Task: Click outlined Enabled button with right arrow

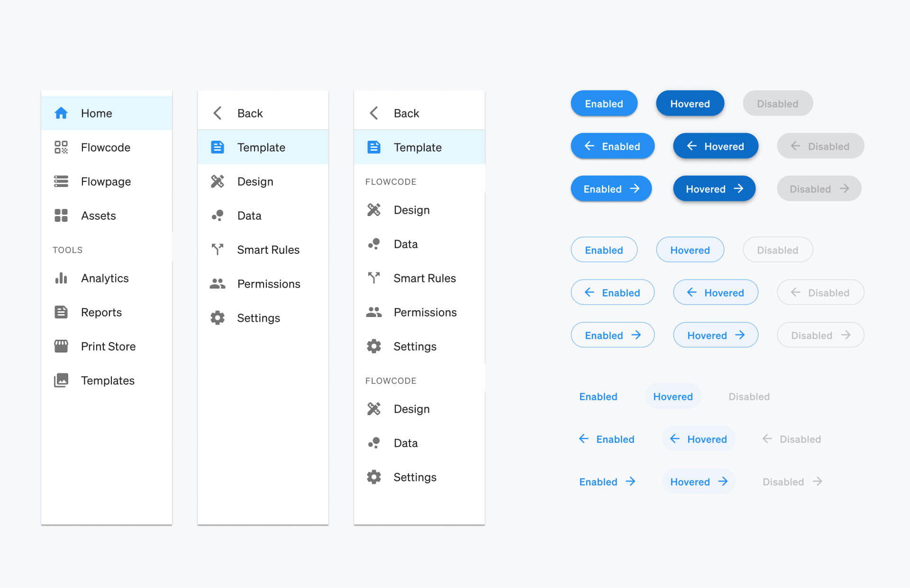Action: point(612,335)
